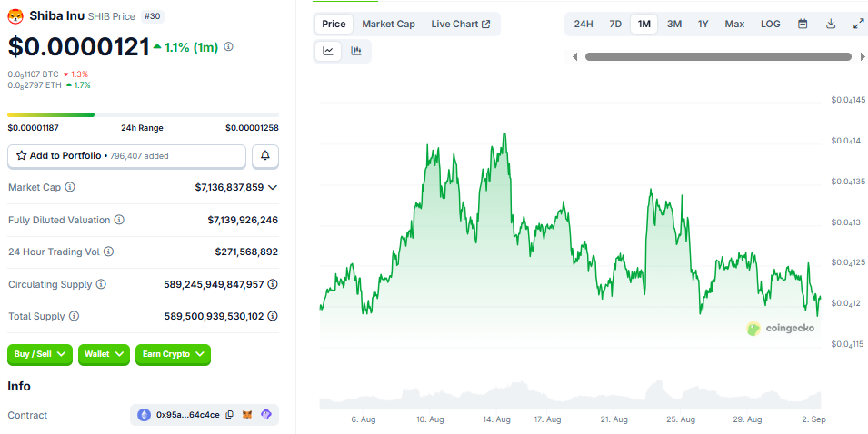Expand Market Cap details chevron
This screenshot has width=868, height=434.
click(273, 187)
